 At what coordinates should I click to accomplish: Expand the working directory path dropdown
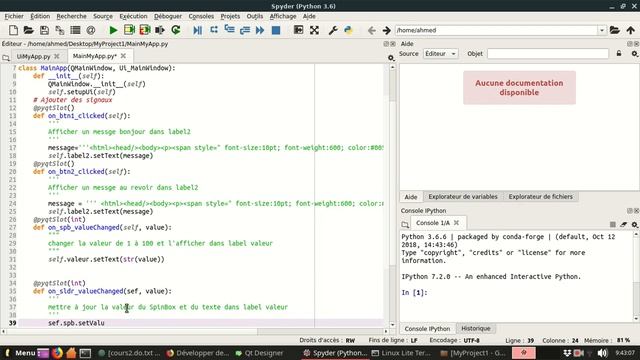[x=602, y=30]
